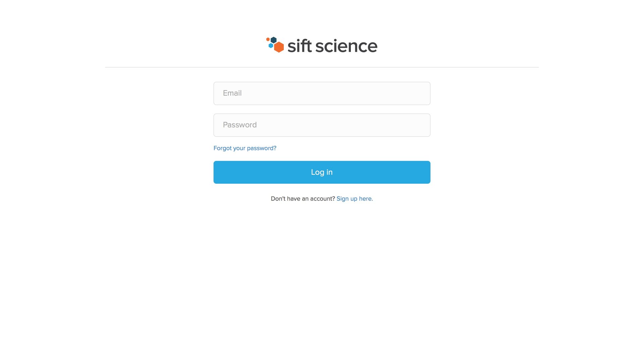Image resolution: width=644 pixels, height=341 pixels.
Task: Select the 'sift science' wordmark text
Action: coord(332,46)
